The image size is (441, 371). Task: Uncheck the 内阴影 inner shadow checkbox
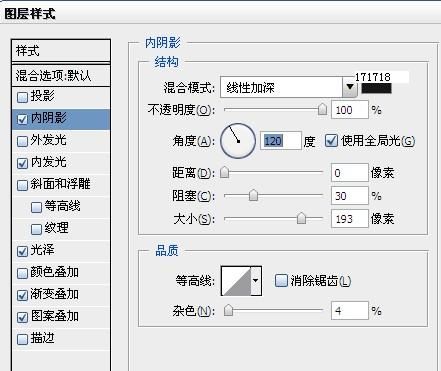22,119
